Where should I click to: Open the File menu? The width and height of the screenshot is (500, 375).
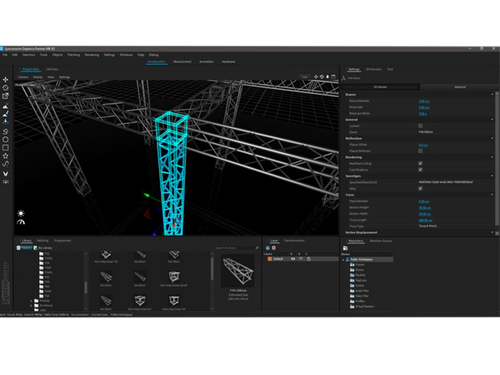tap(5, 55)
